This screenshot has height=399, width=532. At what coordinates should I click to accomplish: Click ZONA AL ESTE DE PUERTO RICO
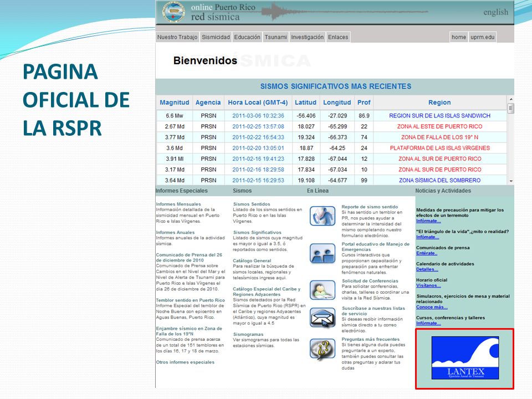(439, 126)
